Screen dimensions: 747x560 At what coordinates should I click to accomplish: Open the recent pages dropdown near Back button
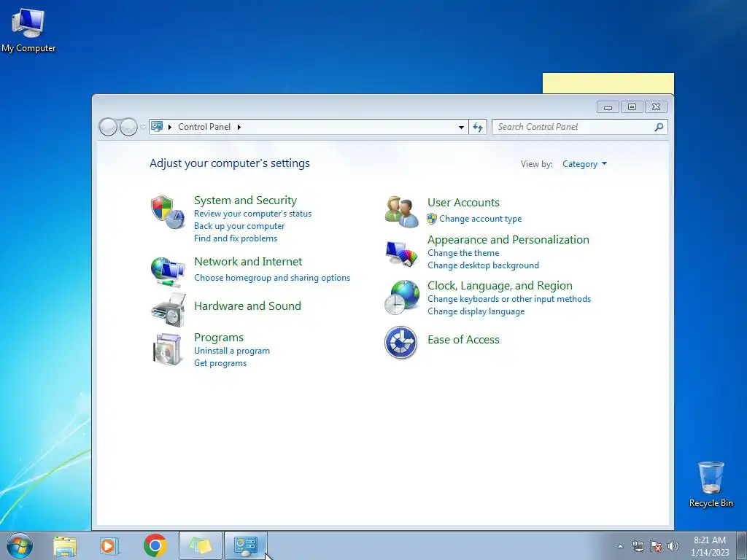click(142, 127)
